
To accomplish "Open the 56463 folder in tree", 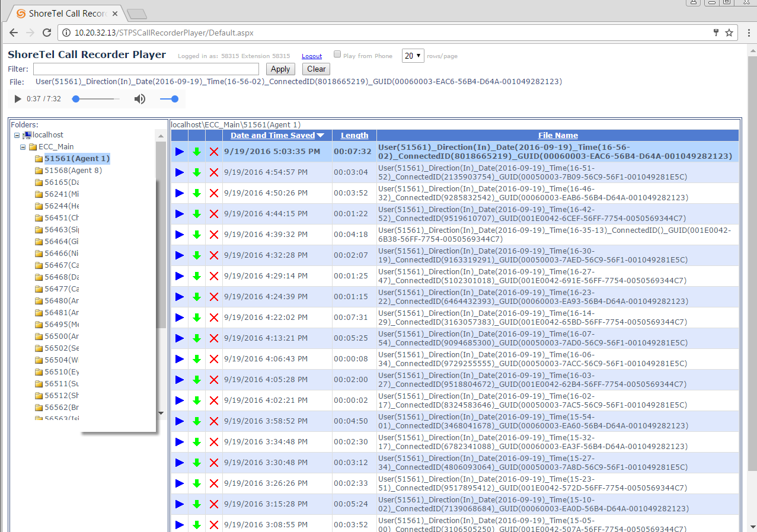I will click(62, 230).
